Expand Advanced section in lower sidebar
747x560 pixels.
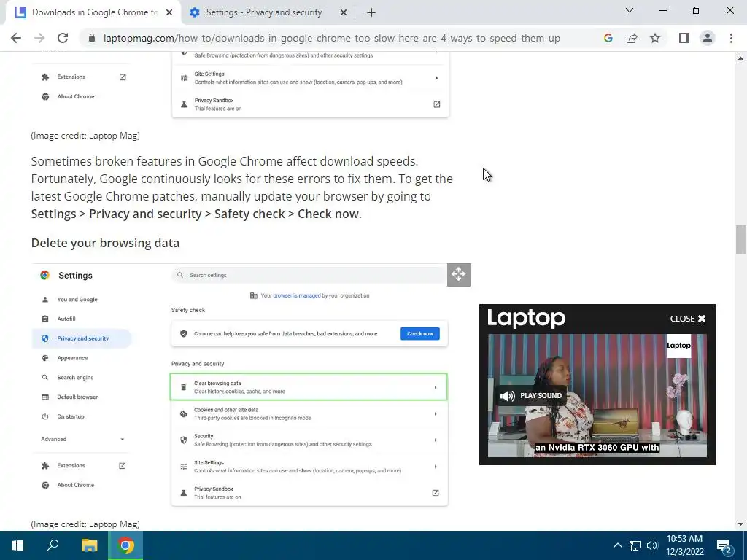82,439
